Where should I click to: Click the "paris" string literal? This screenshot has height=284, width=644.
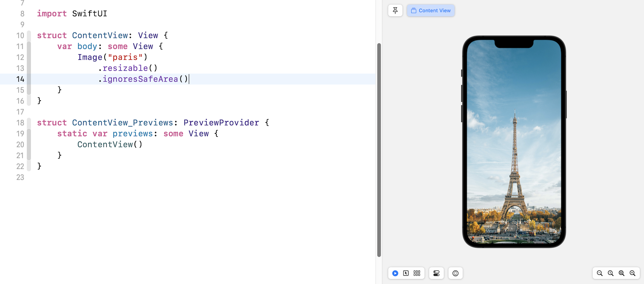[125, 57]
